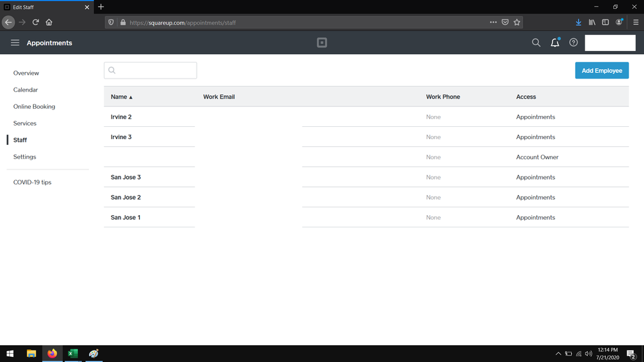This screenshot has width=644, height=362.
Task: Open the page actions ellipsis in address bar
Action: pyautogui.click(x=493, y=22)
